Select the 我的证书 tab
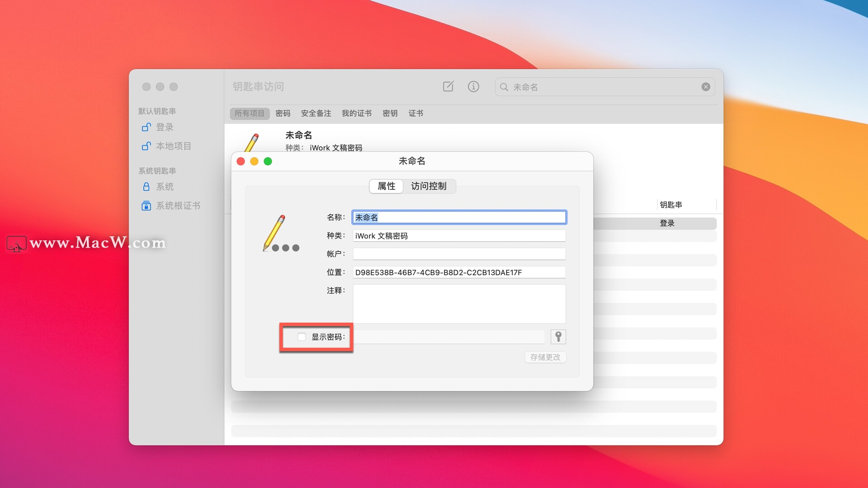The height and width of the screenshot is (488, 868). coord(357,113)
